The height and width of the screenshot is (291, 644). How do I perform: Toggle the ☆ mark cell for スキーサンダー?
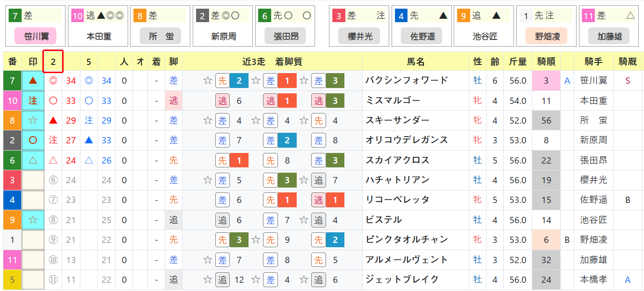tap(33, 120)
